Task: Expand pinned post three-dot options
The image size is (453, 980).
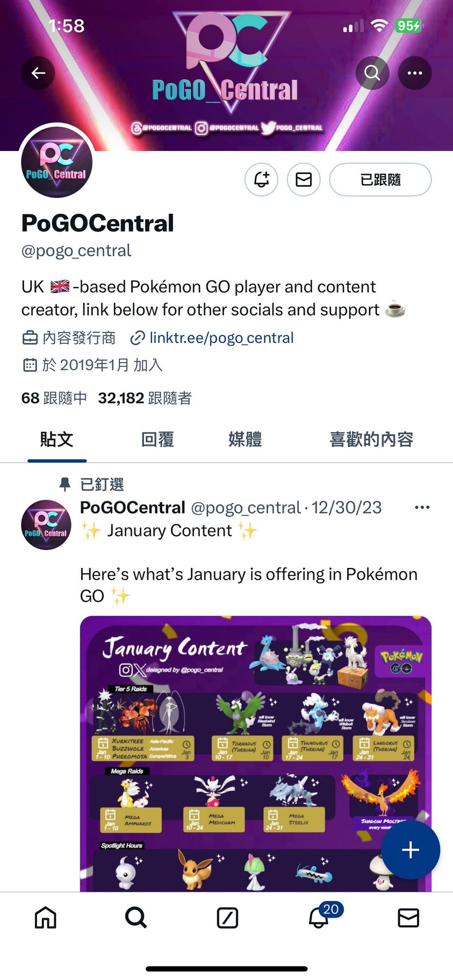Action: 422,508
